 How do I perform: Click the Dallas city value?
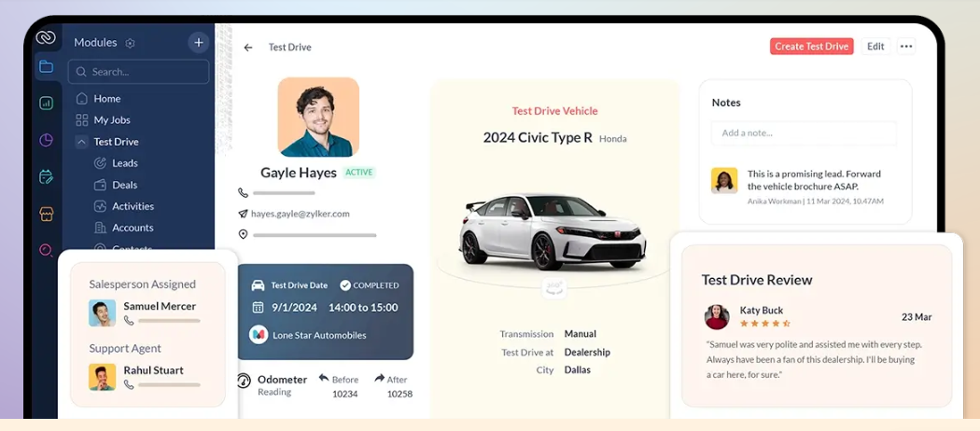578,369
